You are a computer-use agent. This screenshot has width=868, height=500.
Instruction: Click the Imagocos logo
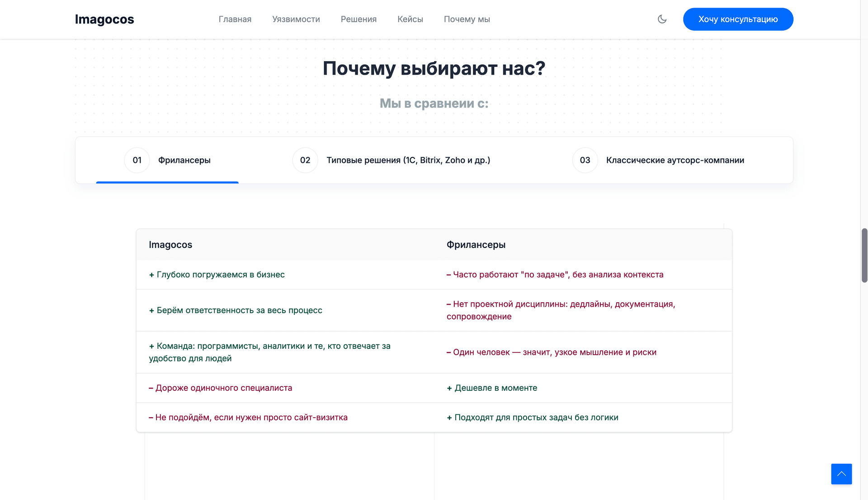coord(104,19)
